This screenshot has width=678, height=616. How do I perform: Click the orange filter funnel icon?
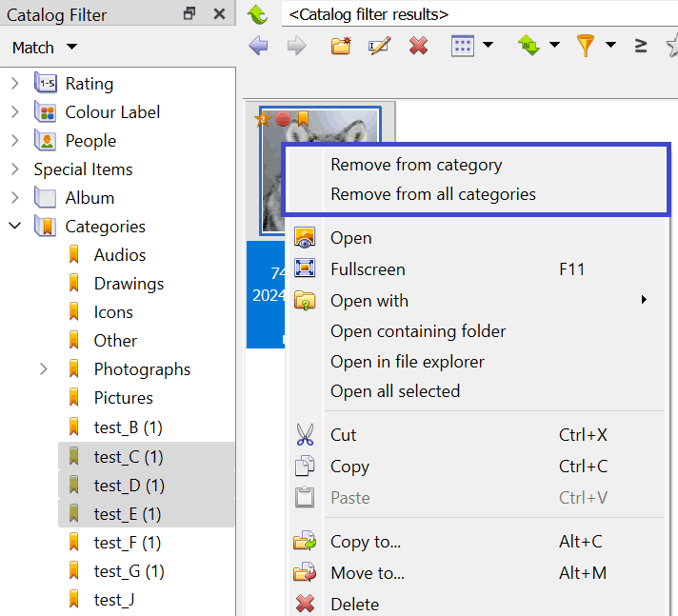click(586, 46)
